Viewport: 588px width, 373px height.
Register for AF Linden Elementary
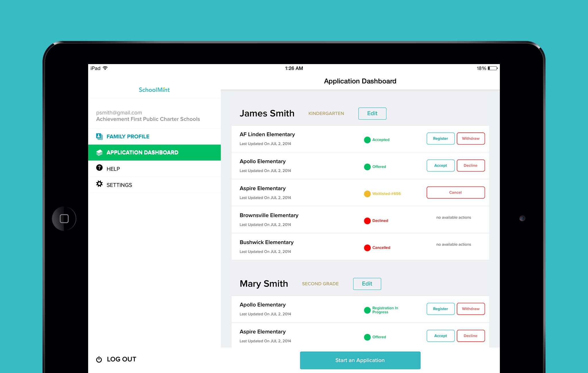coord(440,139)
